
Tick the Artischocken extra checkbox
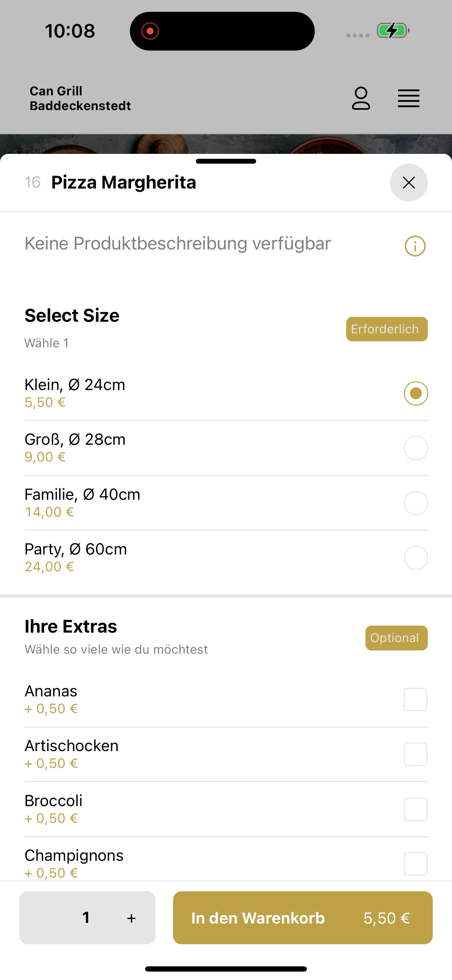416,754
